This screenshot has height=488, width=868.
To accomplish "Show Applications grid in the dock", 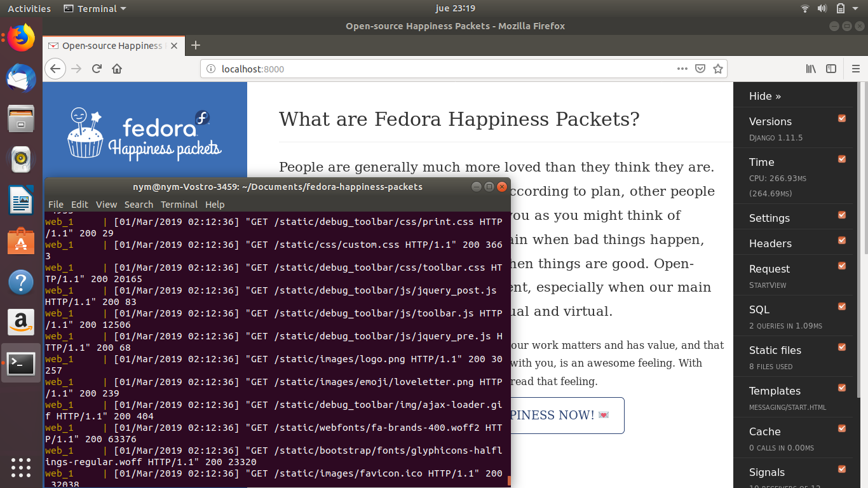I will (21, 467).
